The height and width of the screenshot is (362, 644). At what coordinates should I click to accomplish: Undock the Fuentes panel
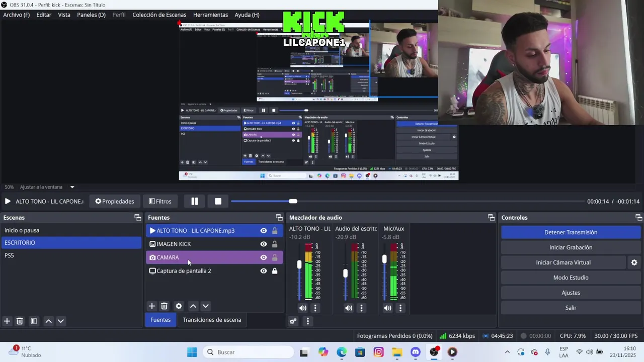point(279,218)
